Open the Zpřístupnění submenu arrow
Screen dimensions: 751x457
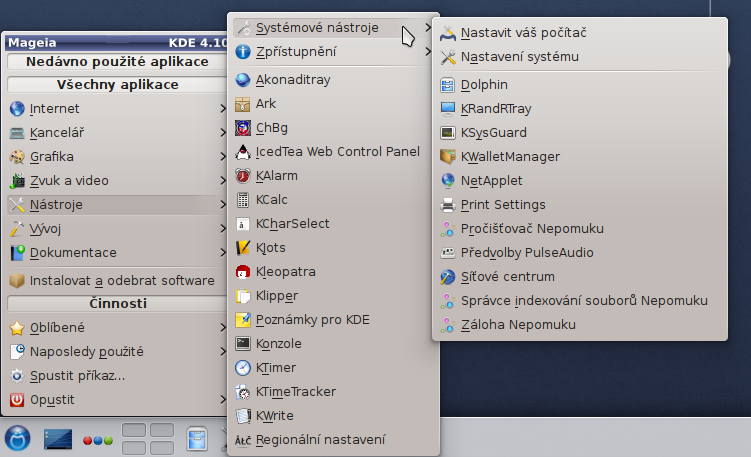[428, 52]
